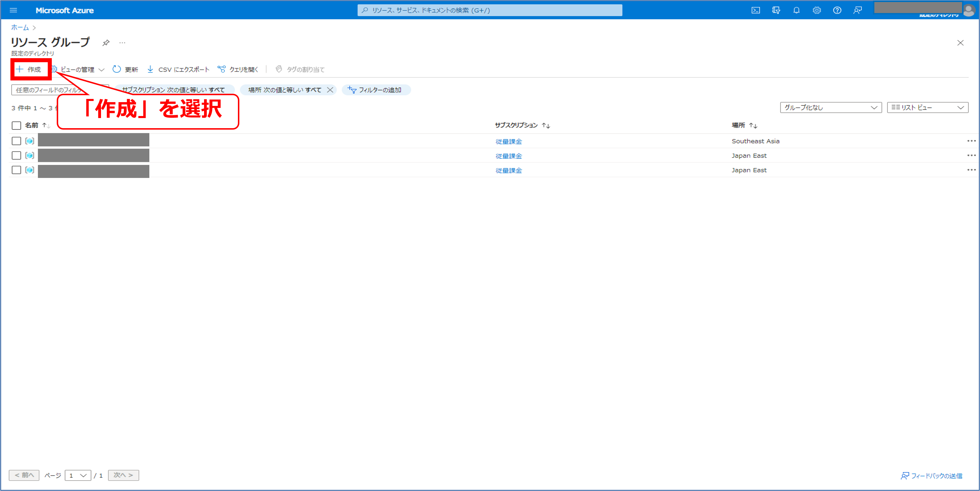Open the notifications bell
This screenshot has width=980, height=491.
click(796, 10)
